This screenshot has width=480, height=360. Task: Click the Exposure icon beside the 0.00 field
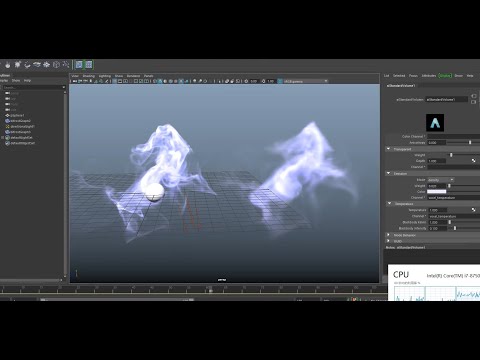[x=247, y=81]
